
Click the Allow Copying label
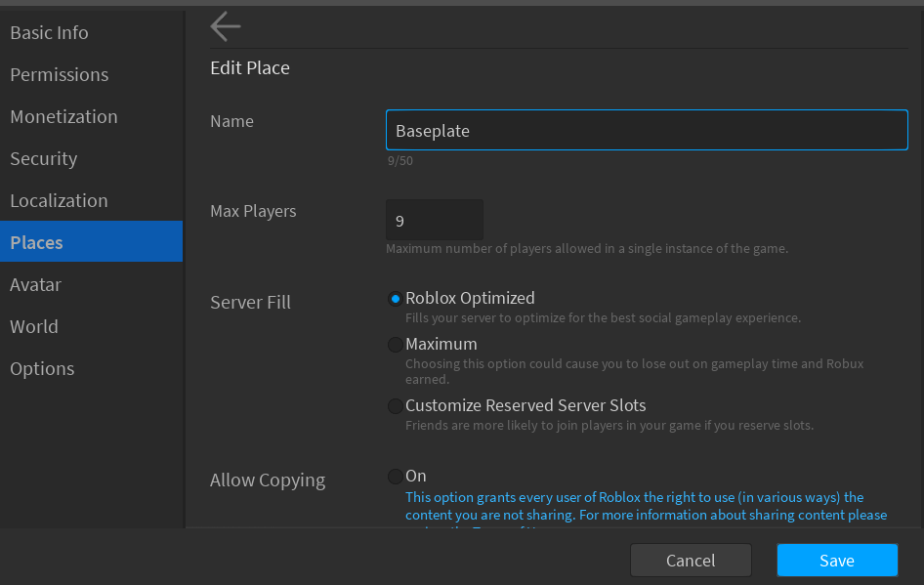click(x=268, y=481)
